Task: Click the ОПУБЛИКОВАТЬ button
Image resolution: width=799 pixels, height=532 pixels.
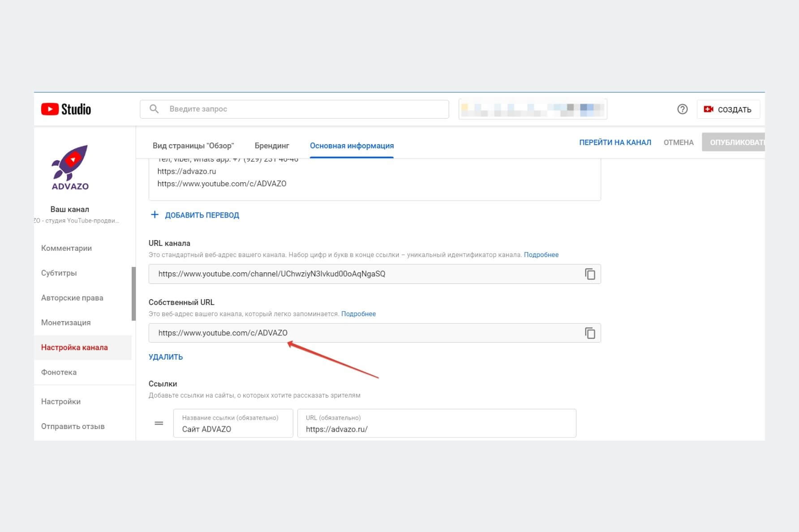Action: click(734, 142)
